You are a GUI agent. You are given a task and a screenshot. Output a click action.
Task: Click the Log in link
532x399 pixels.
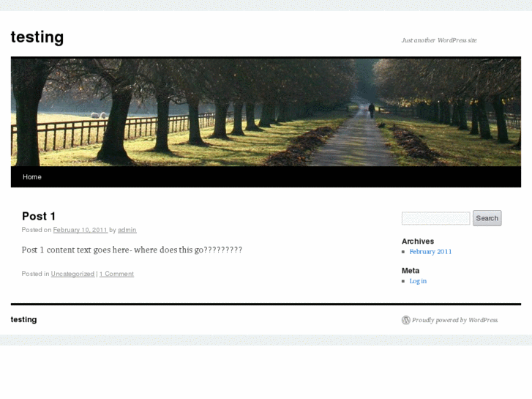(x=418, y=281)
